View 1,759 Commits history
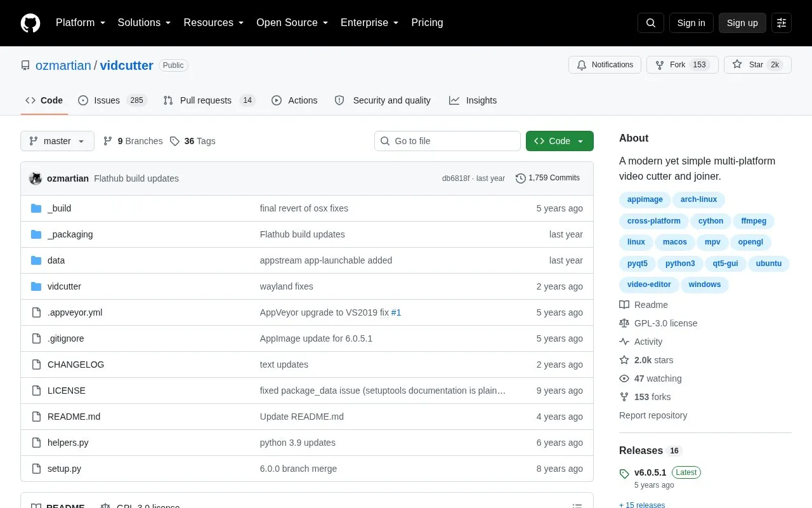The height and width of the screenshot is (508, 812). 547,178
